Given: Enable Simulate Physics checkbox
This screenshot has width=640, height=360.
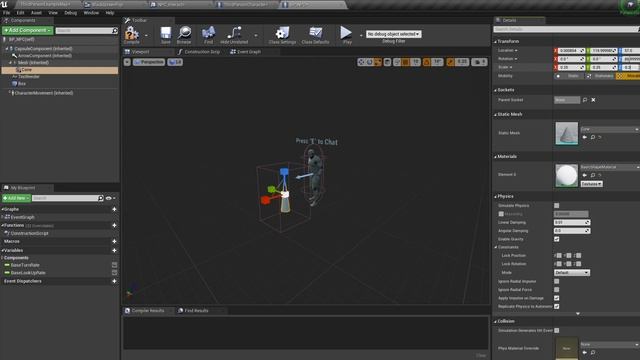Looking at the screenshot, I should tap(556, 206).
